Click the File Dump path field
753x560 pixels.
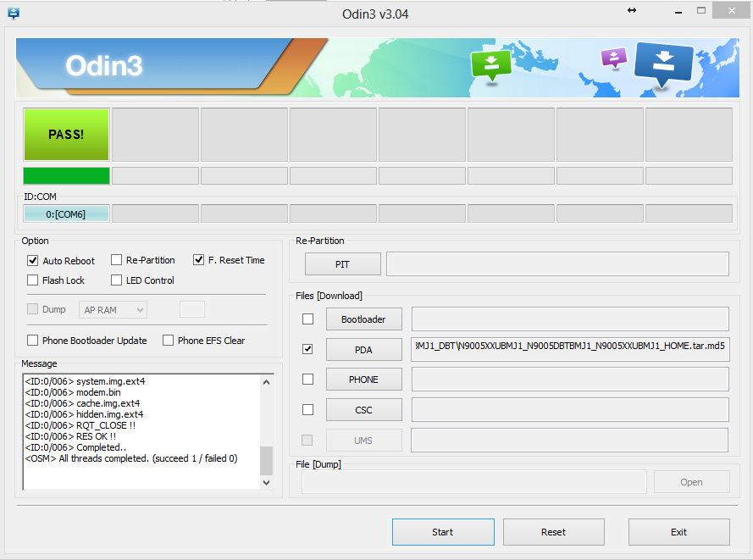click(474, 482)
